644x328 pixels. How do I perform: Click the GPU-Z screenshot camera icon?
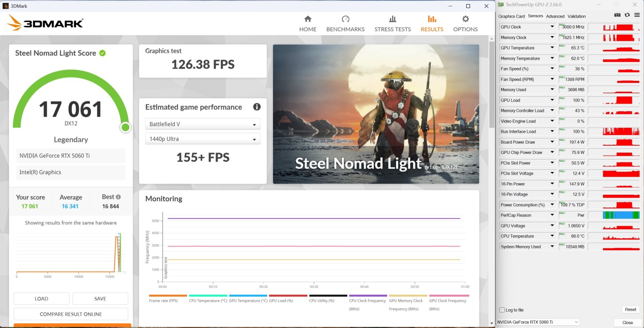(617, 15)
